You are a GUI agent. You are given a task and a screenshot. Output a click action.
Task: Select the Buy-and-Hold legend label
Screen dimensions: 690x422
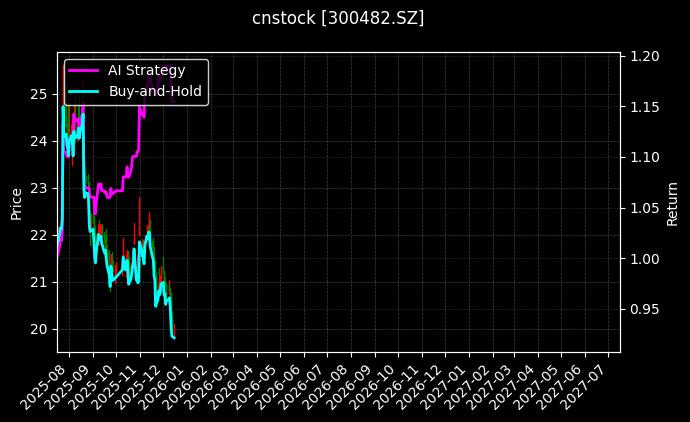click(155, 91)
